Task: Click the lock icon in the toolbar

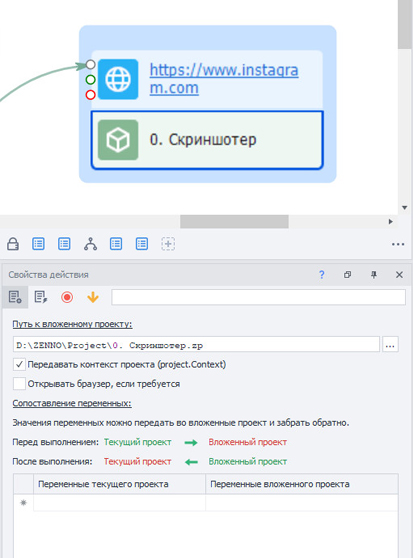Action: coord(13,244)
